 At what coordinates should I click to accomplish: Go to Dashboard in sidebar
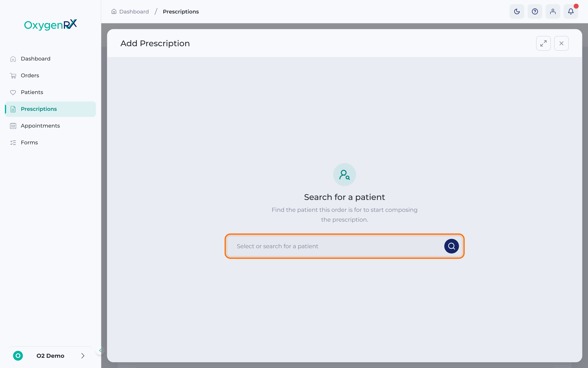click(x=50, y=59)
